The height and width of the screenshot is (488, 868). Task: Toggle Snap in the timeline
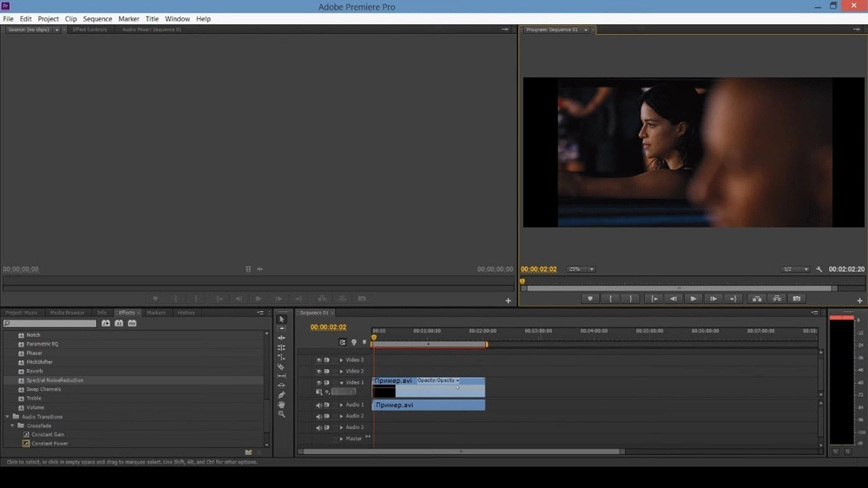pos(343,342)
